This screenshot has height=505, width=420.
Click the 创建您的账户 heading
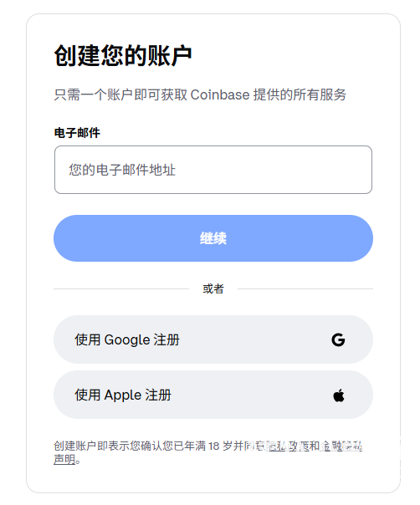pos(123,56)
